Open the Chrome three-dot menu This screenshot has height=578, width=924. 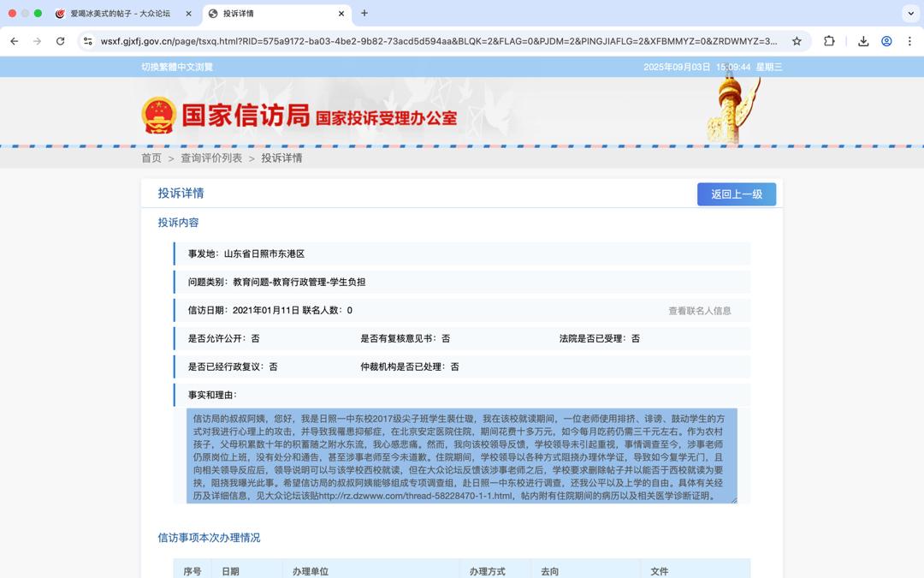click(909, 41)
